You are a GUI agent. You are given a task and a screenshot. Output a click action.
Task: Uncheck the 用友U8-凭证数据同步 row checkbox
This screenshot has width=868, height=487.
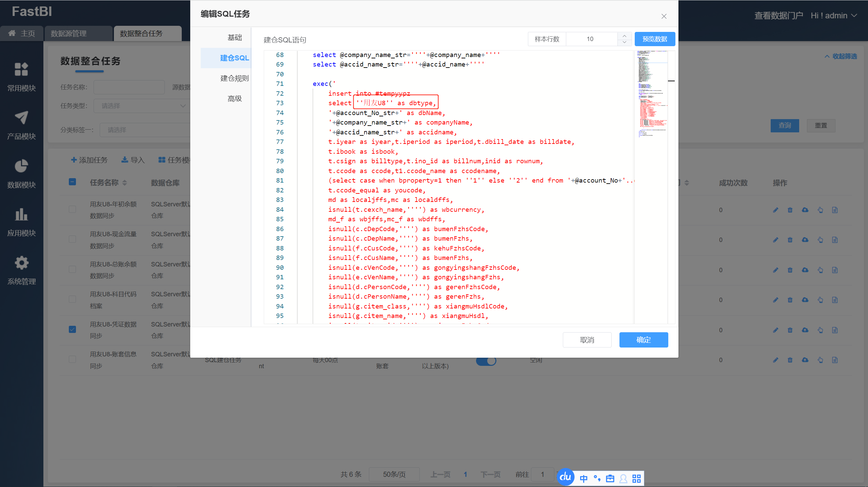pos(72,330)
